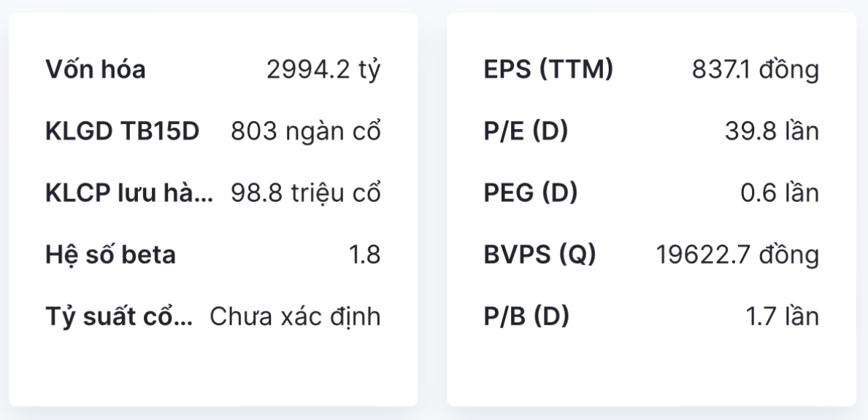Select the 1.7 lần P/B value
Viewport: 868px width, 420px height.
click(781, 317)
